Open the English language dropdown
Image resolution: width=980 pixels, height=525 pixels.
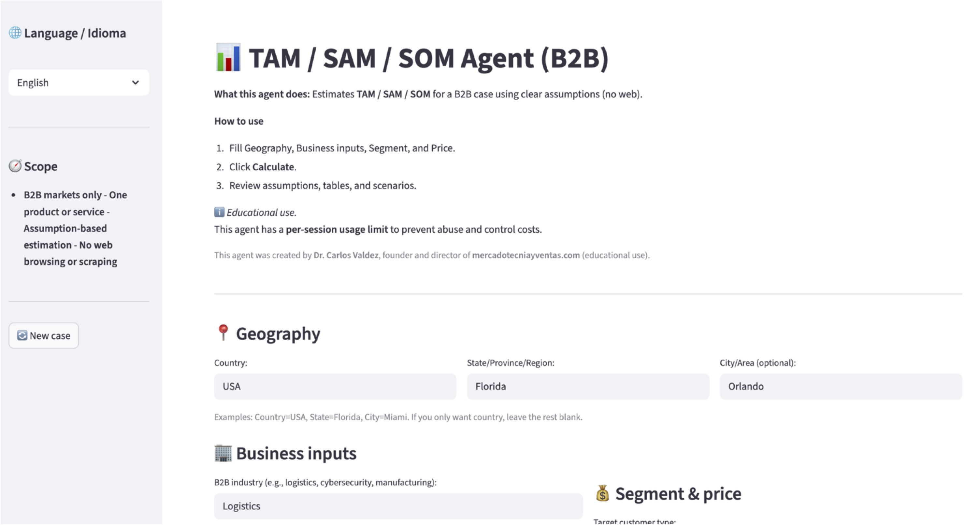pos(79,82)
